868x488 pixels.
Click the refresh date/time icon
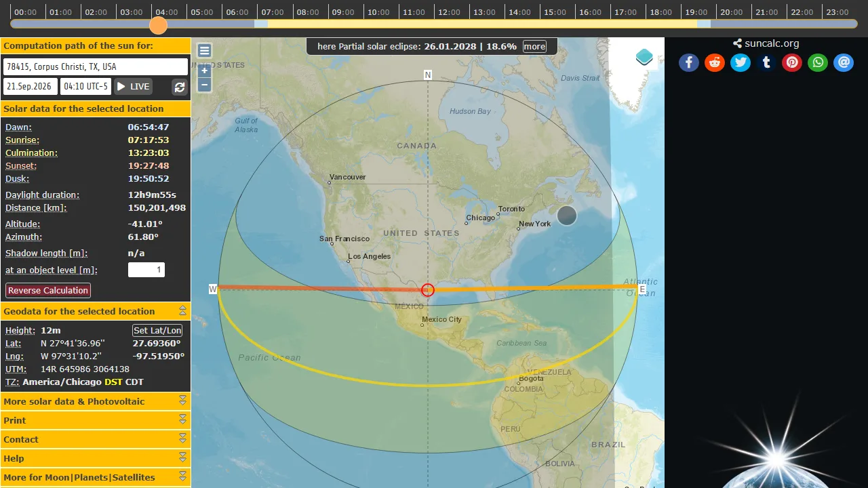tap(180, 87)
